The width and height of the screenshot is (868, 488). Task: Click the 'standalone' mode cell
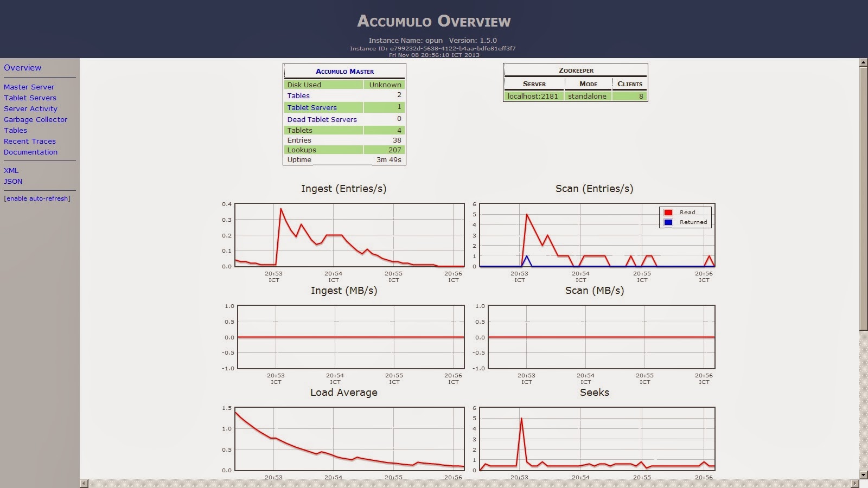click(x=587, y=96)
